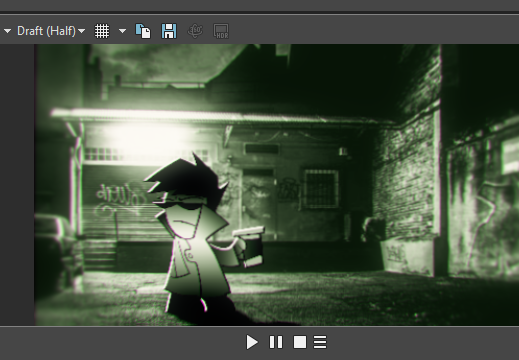
Task: Copy snapshot to clipboard icon
Action: point(143,31)
